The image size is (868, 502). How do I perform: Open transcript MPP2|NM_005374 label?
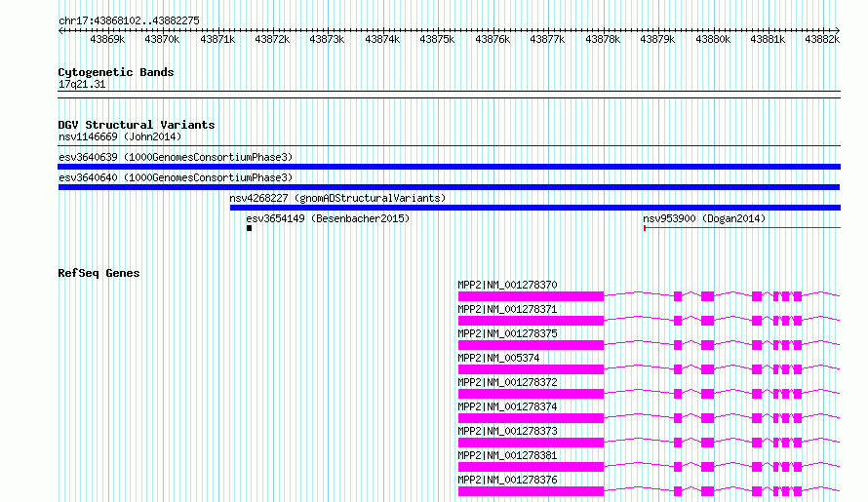point(498,358)
